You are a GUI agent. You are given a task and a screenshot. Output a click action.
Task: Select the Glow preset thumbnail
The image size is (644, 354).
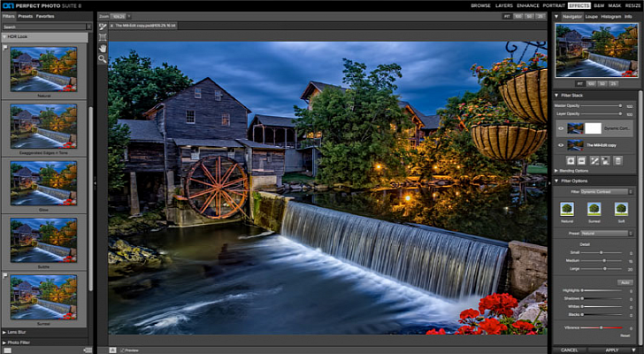click(x=43, y=183)
